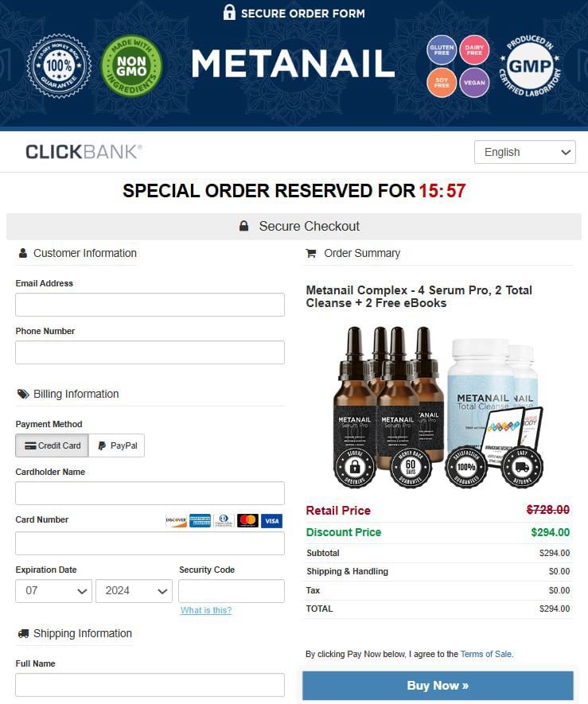
Task: Open the expiration month dropdown
Action: pos(53,591)
